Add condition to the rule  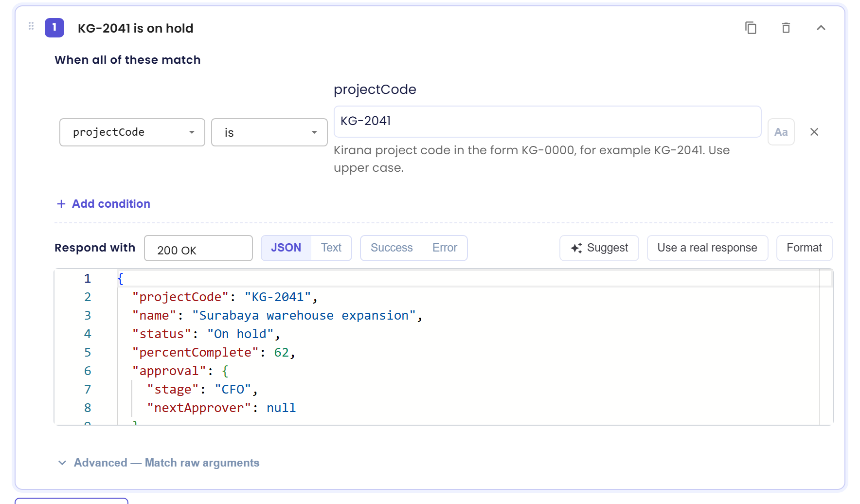click(x=103, y=204)
